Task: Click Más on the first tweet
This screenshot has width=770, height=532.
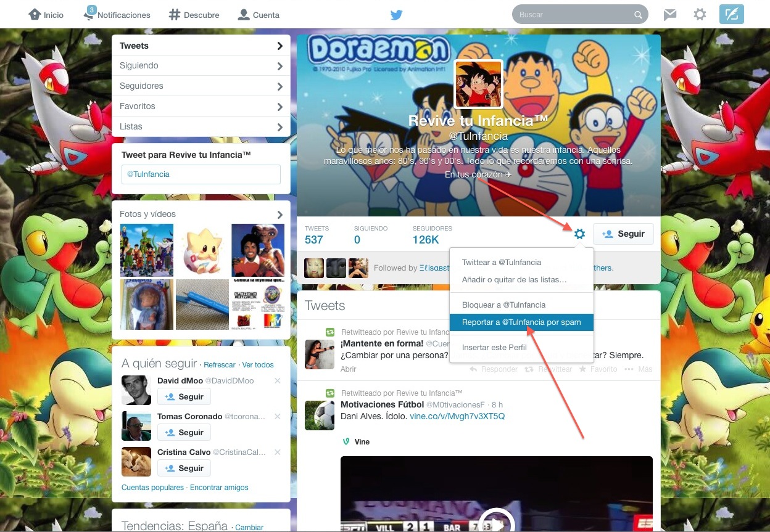Action: [639, 369]
